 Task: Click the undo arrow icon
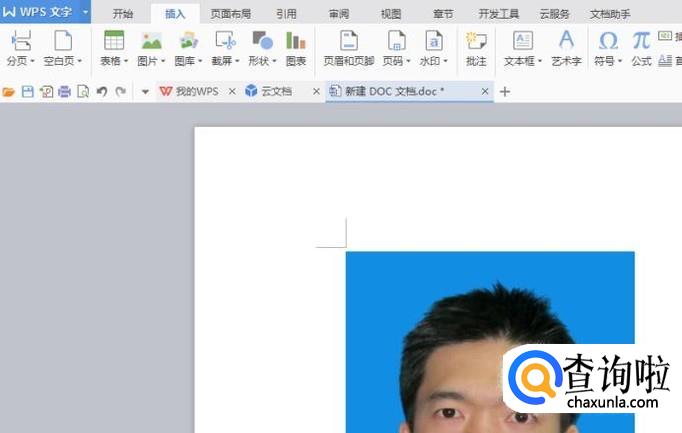pyautogui.click(x=101, y=91)
